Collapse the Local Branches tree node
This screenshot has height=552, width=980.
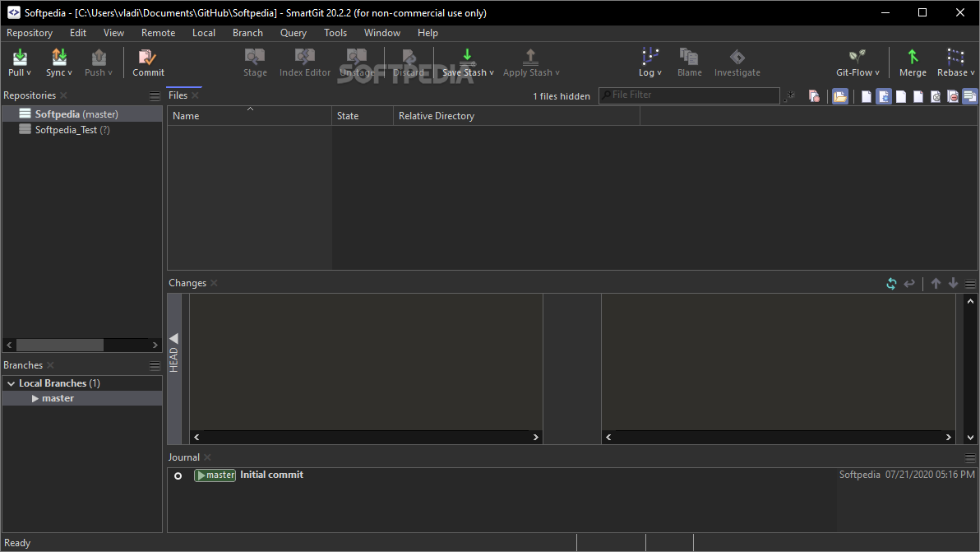click(11, 383)
